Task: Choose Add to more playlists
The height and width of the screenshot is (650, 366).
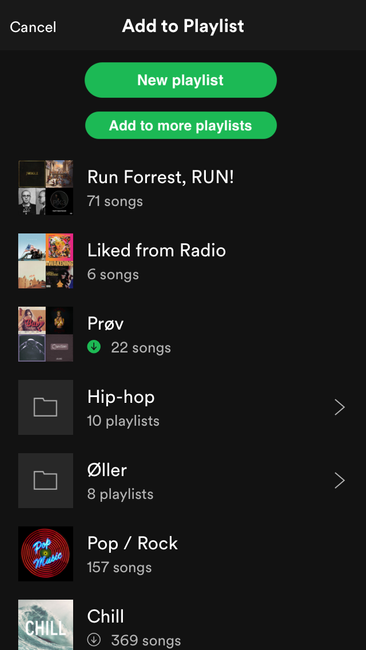Action: pos(181,125)
